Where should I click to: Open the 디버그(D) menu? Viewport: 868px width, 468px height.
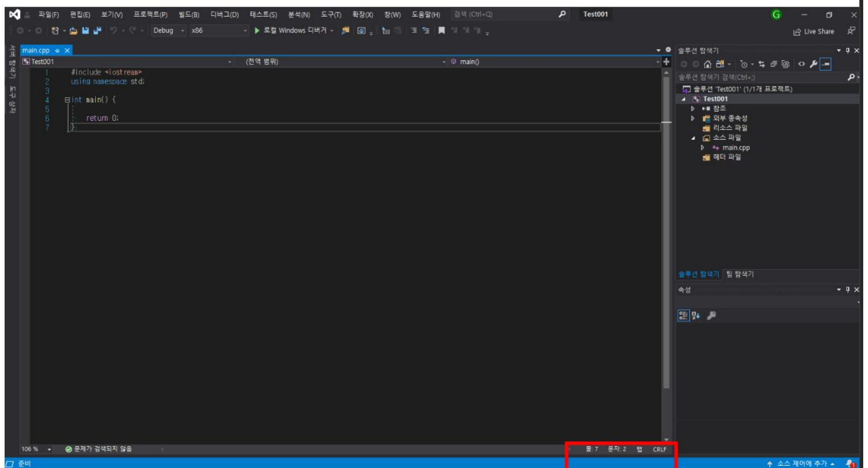tap(224, 15)
